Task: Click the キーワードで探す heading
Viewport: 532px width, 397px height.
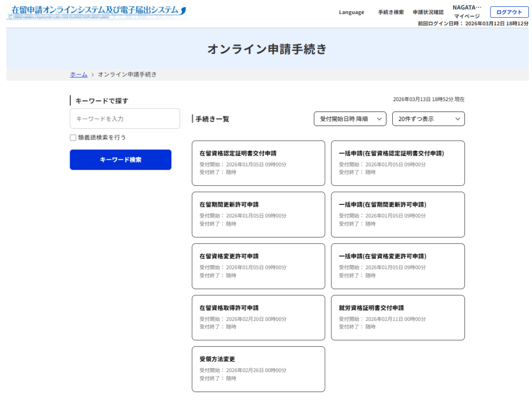Action: [x=102, y=101]
